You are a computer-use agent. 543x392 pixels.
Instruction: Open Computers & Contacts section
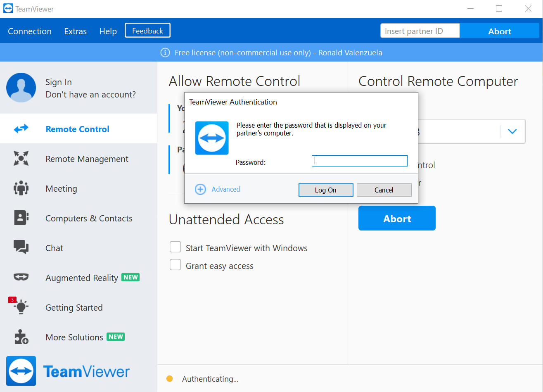(x=78, y=218)
